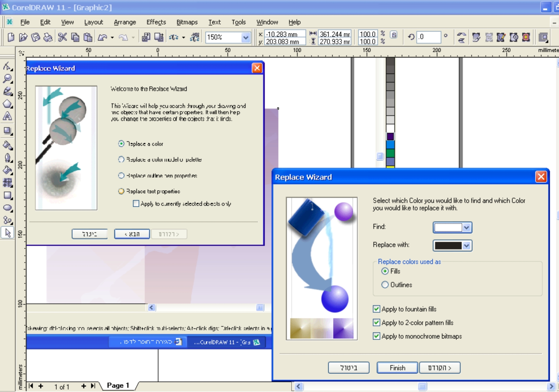Click the Cut scissors icon

pos(62,37)
